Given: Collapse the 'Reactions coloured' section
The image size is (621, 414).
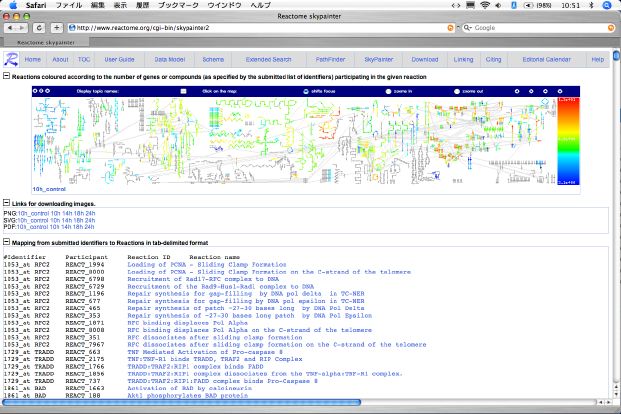Looking at the screenshot, I should click(6, 76).
